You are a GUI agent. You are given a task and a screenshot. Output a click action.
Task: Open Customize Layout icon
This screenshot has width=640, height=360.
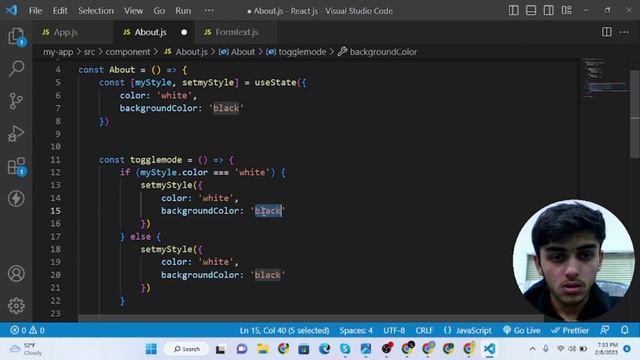(566, 10)
